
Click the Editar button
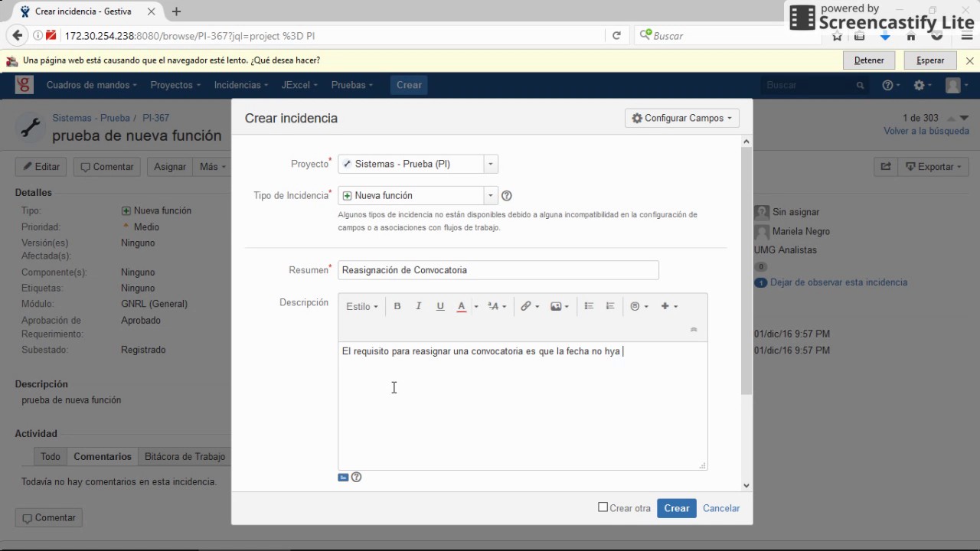pos(41,167)
